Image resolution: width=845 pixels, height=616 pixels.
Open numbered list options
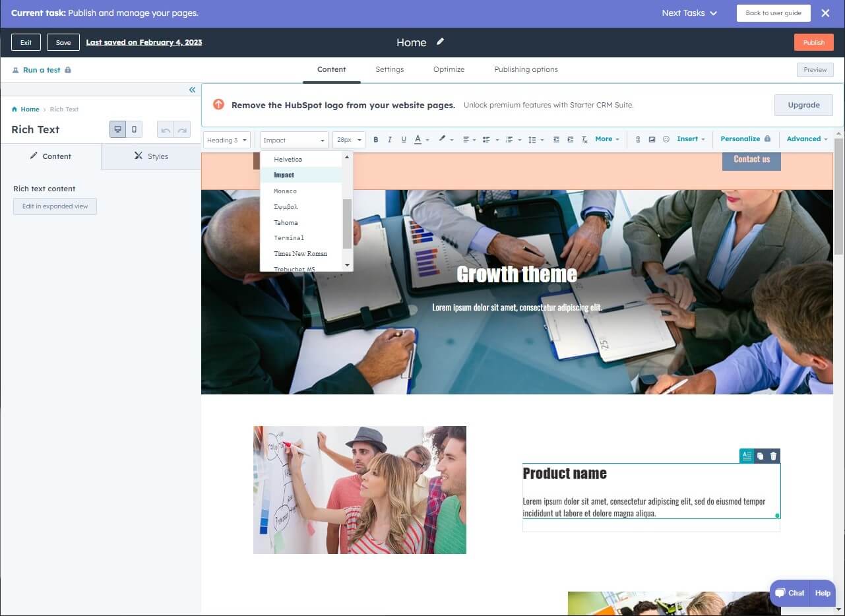point(512,139)
